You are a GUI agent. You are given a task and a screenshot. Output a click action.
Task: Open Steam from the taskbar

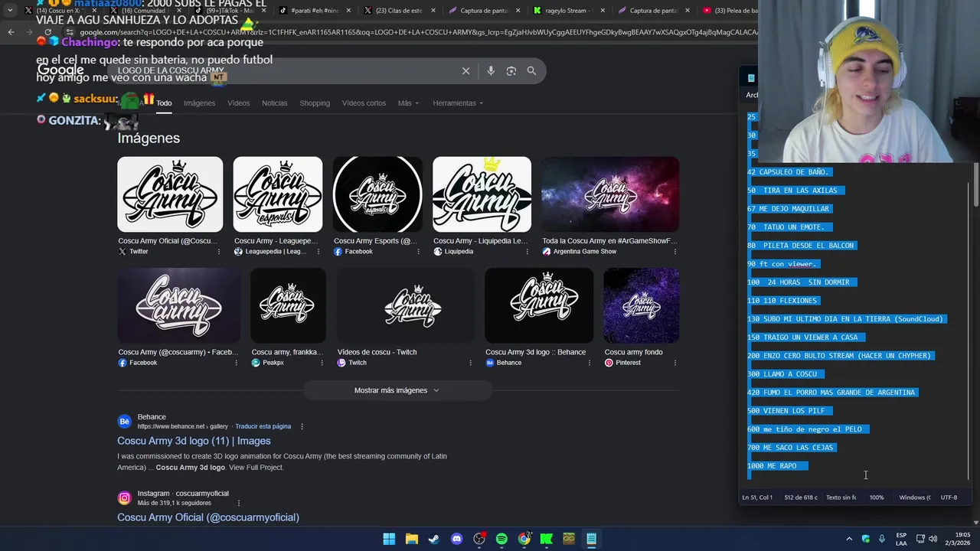point(434,539)
